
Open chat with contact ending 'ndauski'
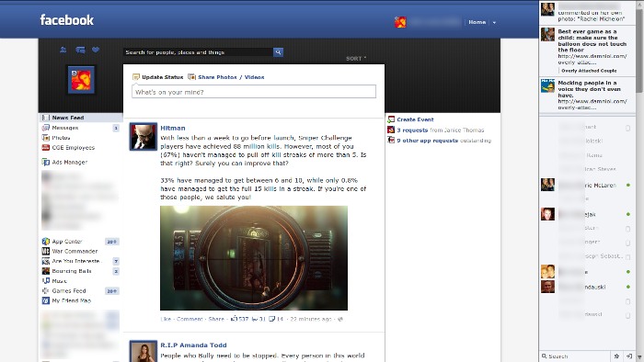[x=587, y=287]
